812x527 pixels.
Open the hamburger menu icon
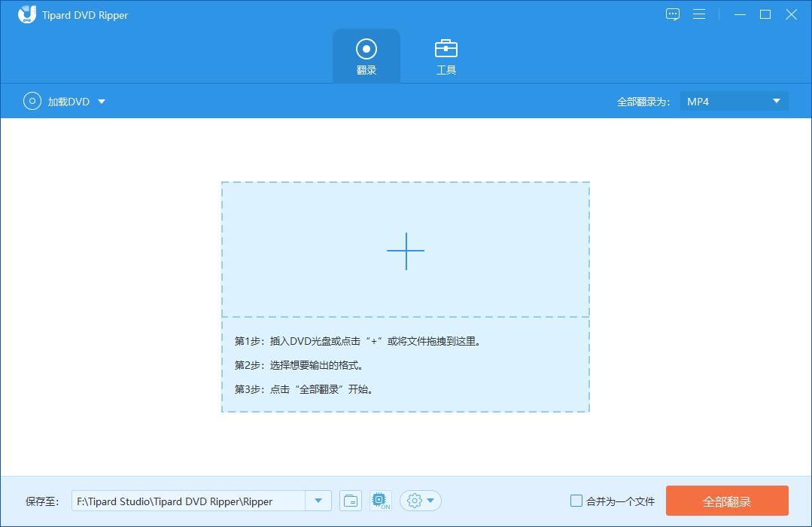coord(698,14)
